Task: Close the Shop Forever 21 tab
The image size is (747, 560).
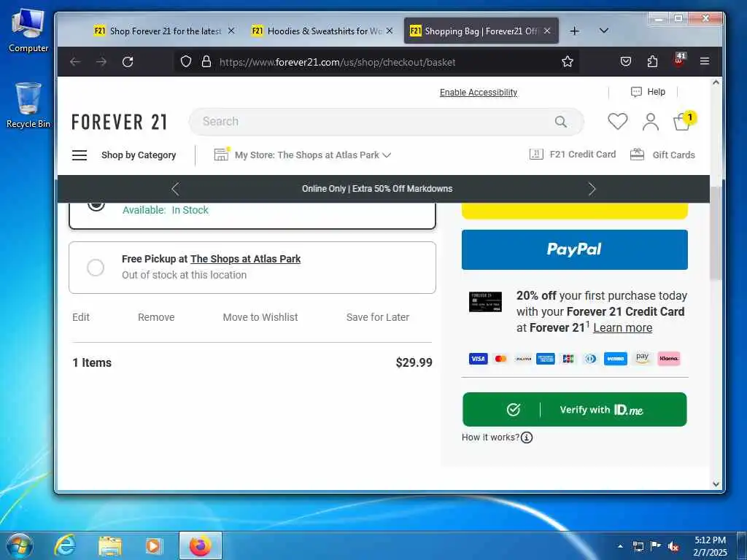Action: pos(231,31)
